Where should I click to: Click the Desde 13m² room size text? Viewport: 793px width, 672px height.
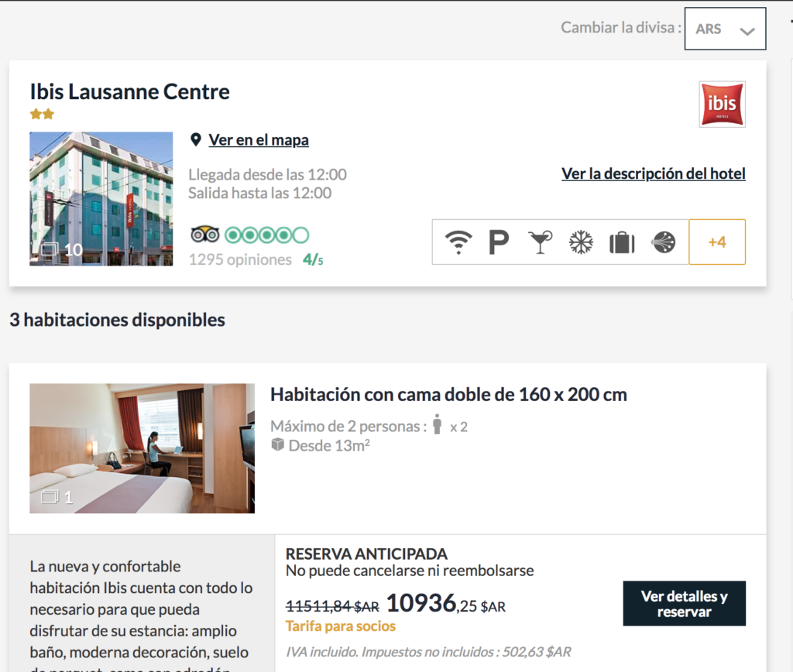click(329, 445)
